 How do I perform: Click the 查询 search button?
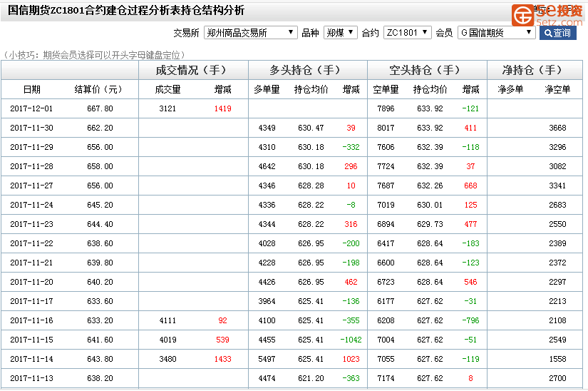(x=557, y=33)
